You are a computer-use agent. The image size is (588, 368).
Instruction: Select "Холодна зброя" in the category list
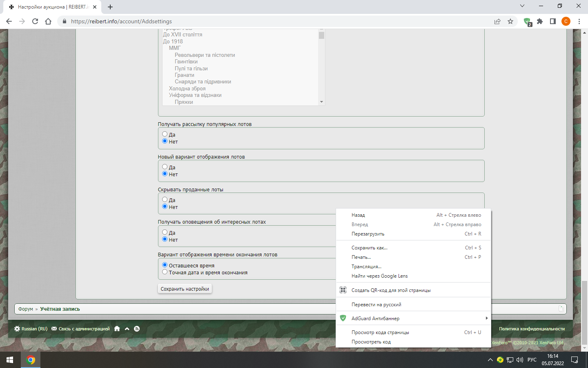tap(187, 89)
